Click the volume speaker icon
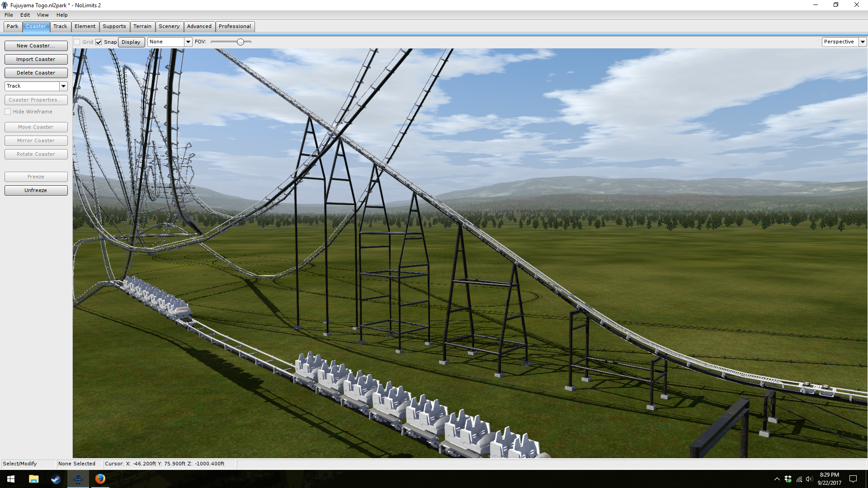This screenshot has width=868, height=488. click(809, 479)
